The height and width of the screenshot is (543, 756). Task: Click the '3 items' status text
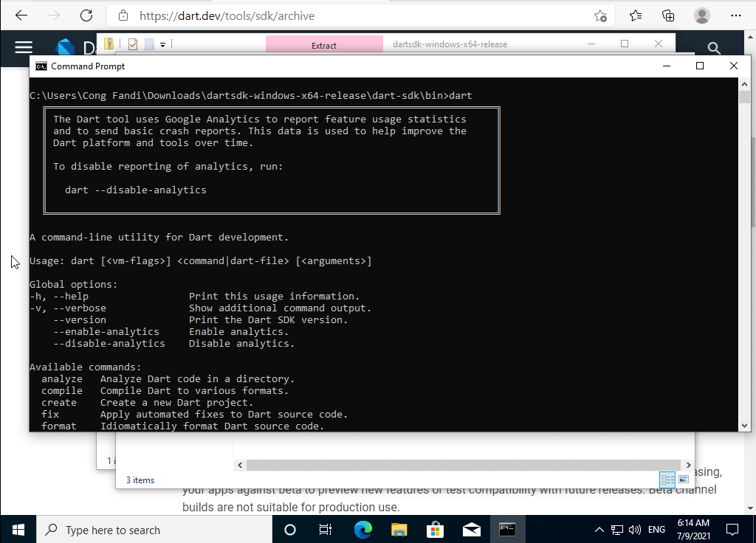point(140,480)
